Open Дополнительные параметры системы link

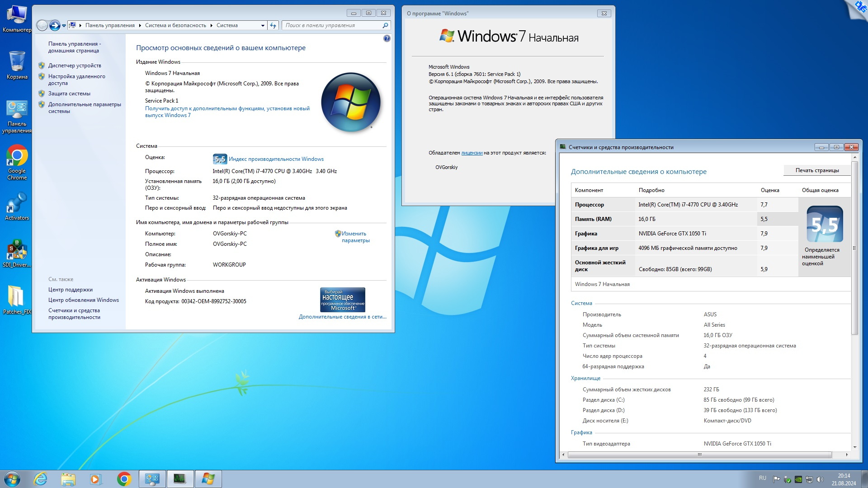tap(85, 108)
